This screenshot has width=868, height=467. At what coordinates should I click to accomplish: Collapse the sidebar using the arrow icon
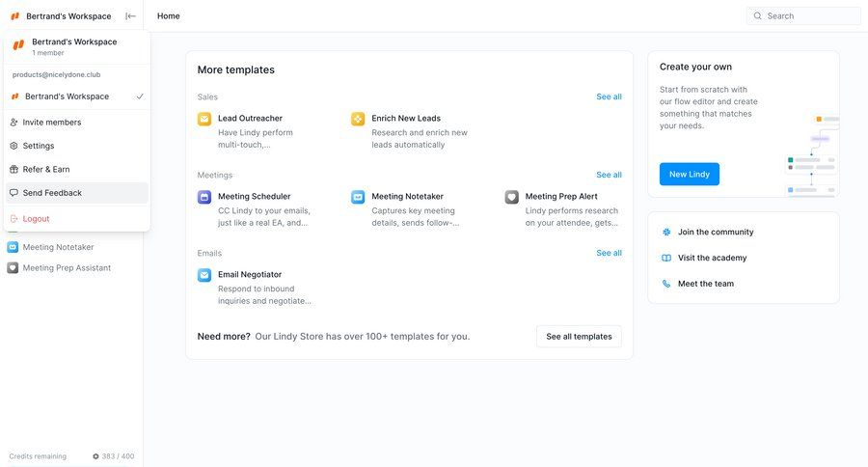(130, 16)
